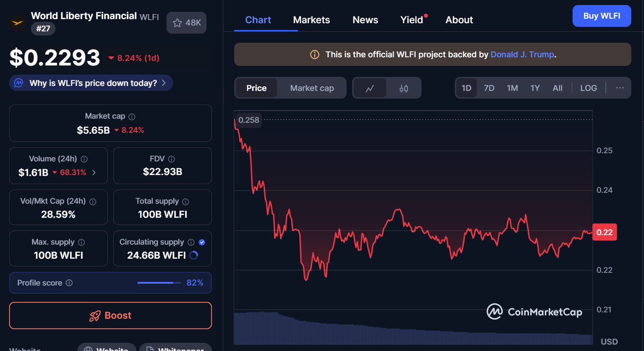Click the Profile score progress bar

158,283
